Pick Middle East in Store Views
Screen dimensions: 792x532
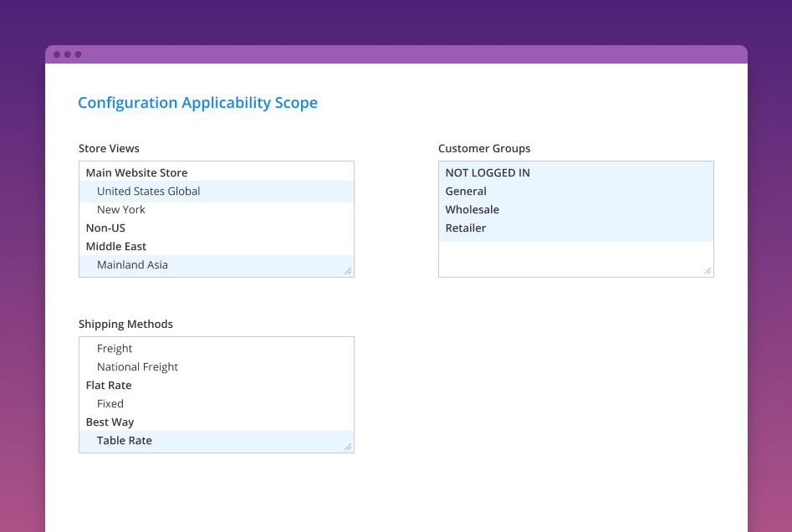click(x=116, y=247)
